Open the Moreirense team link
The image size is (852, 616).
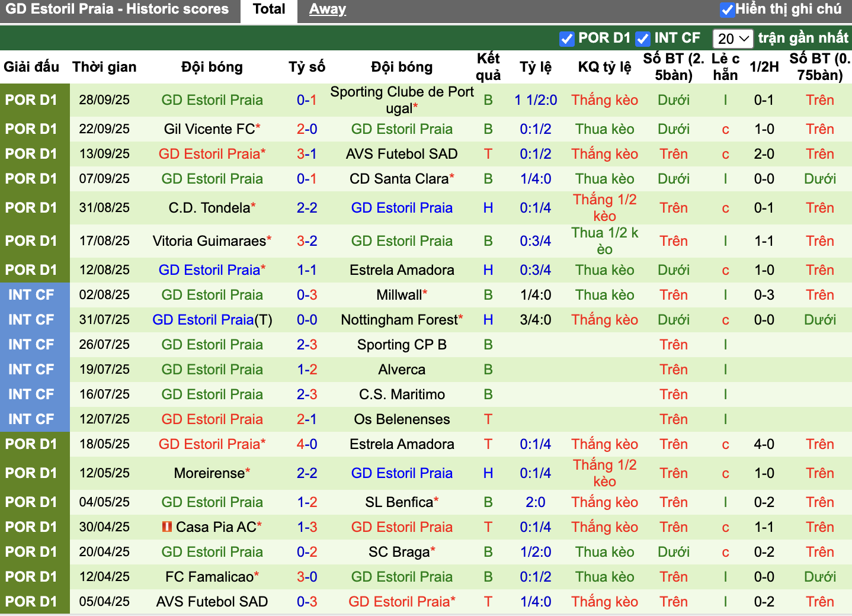[x=209, y=473]
